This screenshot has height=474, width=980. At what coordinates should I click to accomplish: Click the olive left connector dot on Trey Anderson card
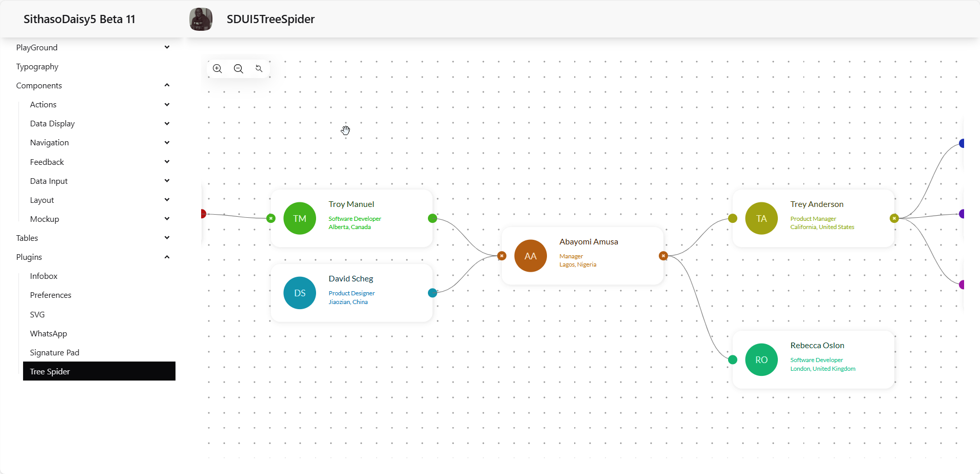(733, 218)
